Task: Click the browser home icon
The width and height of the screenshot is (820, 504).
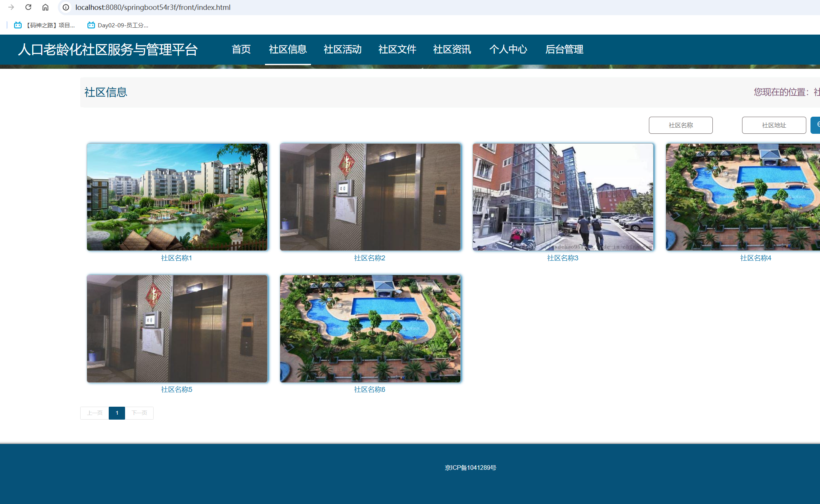Action: coord(45,7)
